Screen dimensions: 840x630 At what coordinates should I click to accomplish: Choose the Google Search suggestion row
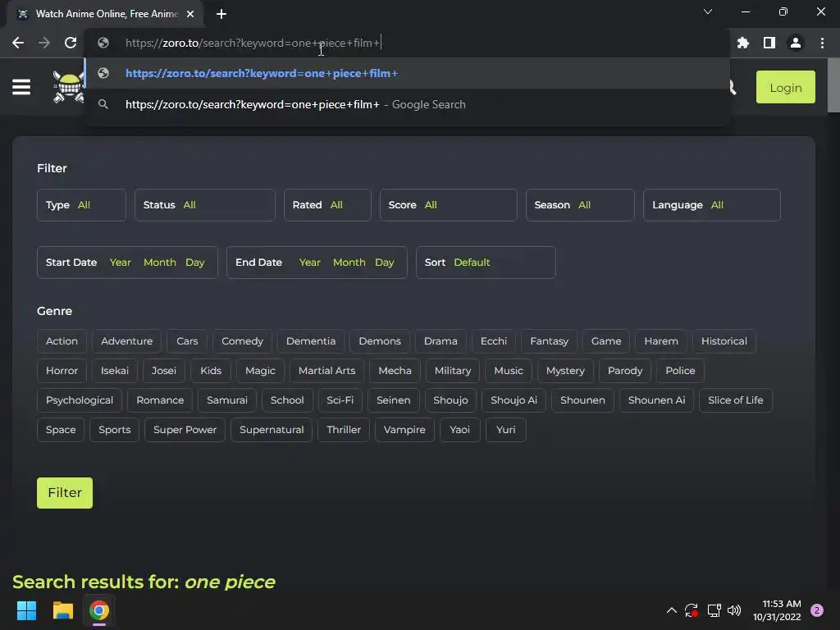[x=407, y=104]
